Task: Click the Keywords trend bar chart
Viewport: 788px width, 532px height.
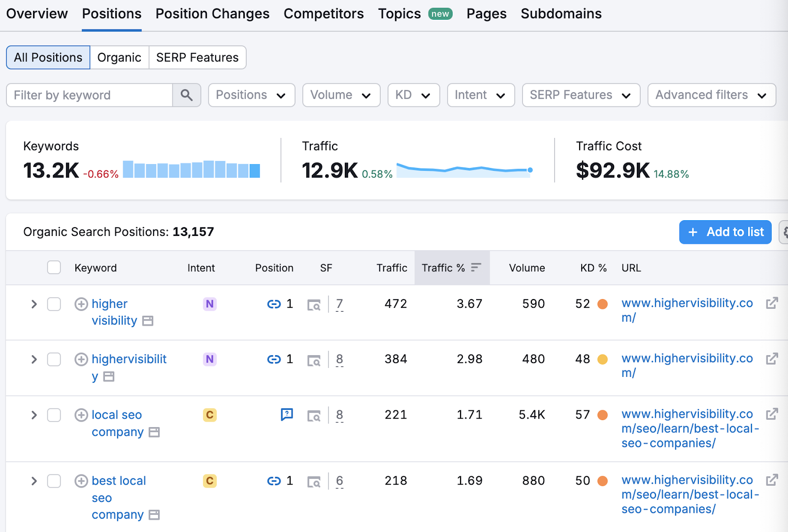Action: pyautogui.click(x=192, y=169)
